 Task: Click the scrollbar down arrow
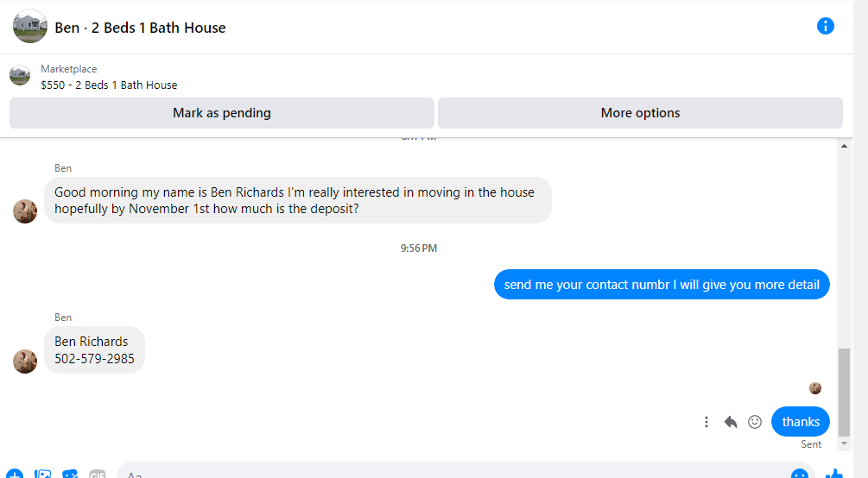844,443
